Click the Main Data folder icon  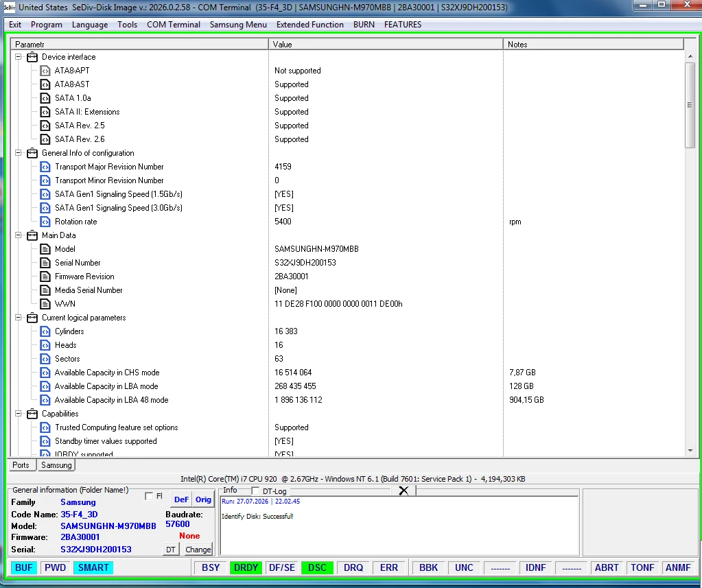point(32,235)
